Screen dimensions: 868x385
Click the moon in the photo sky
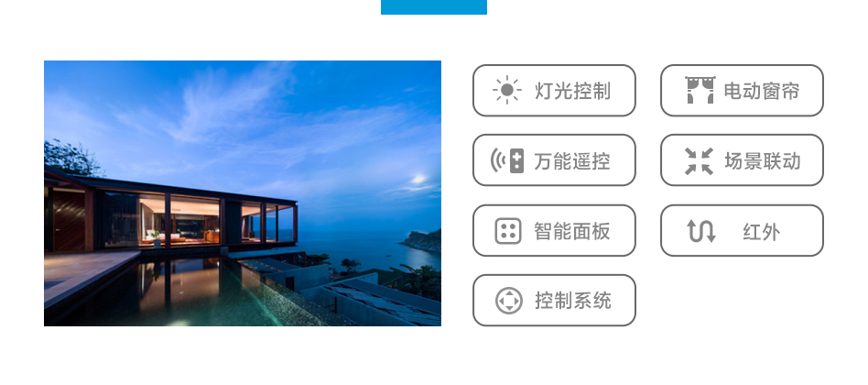(419, 179)
